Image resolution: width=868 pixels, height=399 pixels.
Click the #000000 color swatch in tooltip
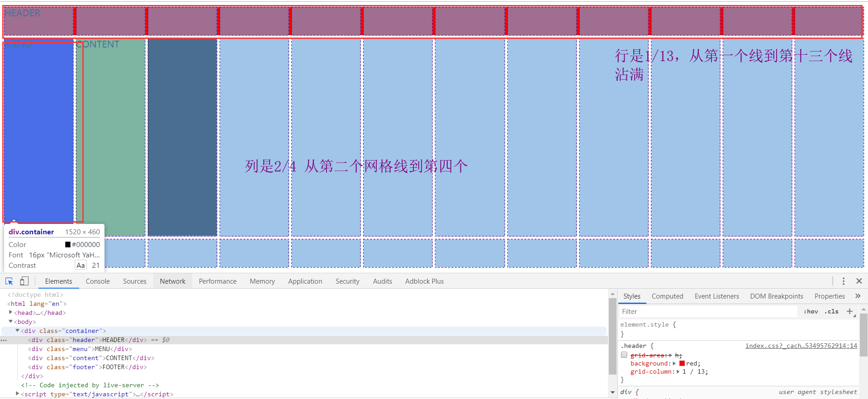68,244
